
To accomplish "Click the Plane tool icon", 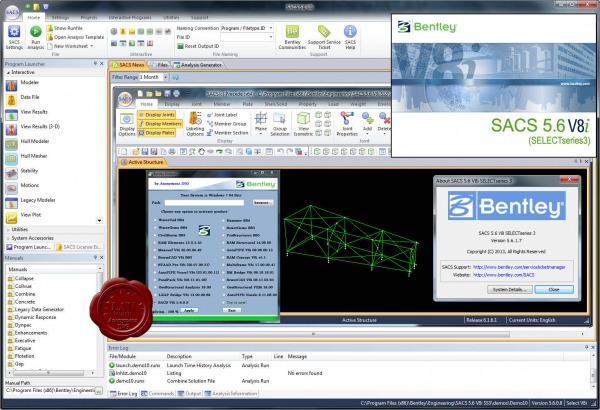I will pos(261,123).
